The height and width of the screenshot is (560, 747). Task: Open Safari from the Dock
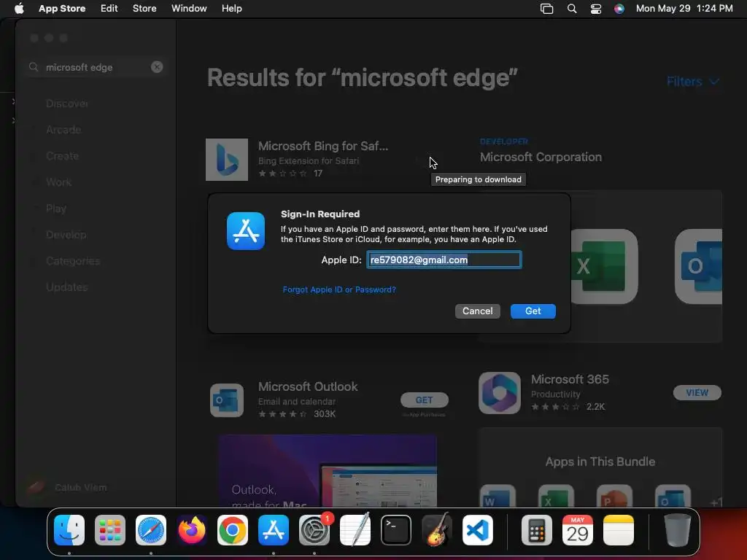151,530
